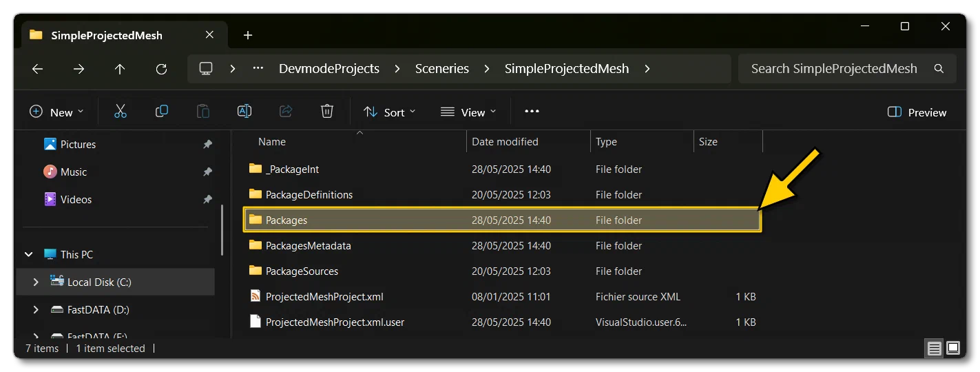Toggle the Preview pane

(917, 112)
